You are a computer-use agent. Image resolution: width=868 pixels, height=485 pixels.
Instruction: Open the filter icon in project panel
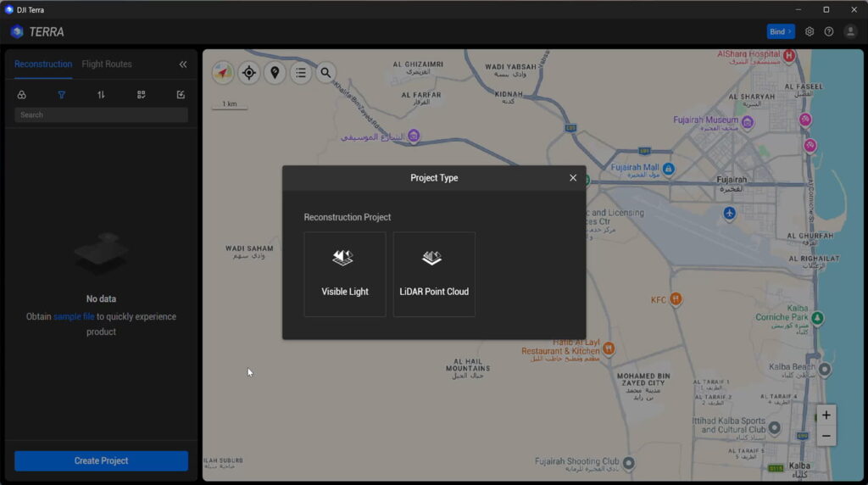point(61,95)
